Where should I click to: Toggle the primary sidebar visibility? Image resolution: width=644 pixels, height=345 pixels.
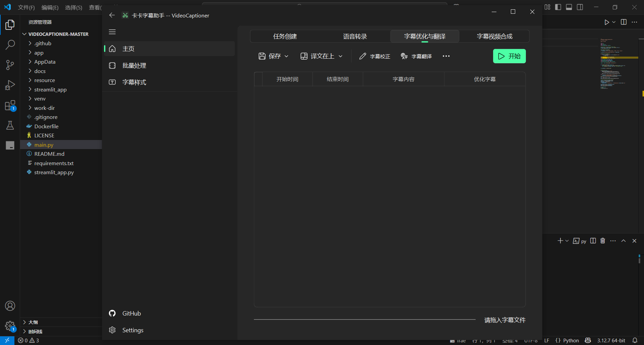[558, 7]
